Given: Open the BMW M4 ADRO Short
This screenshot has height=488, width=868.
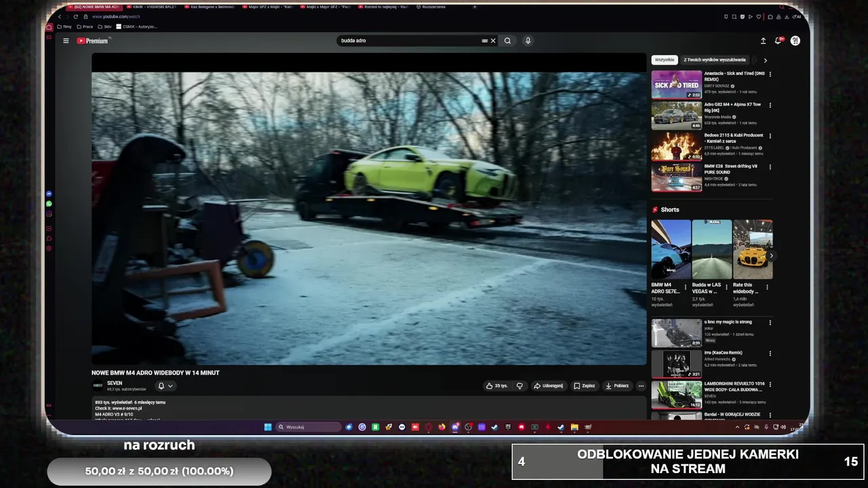Looking at the screenshot, I should (x=671, y=249).
